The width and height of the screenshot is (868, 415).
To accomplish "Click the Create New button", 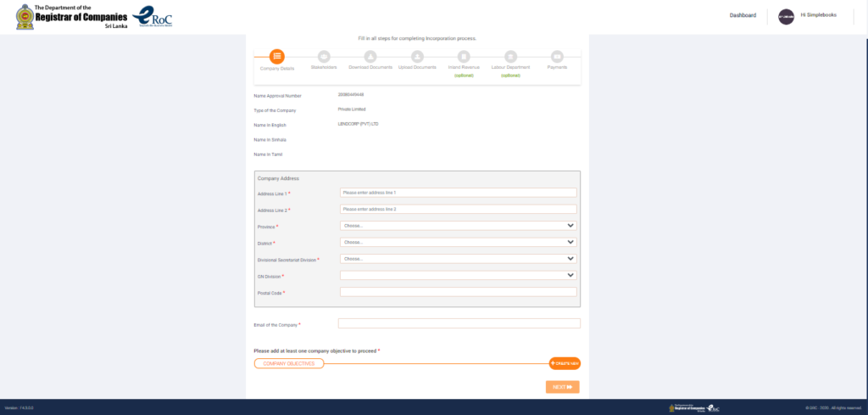I will click(565, 363).
